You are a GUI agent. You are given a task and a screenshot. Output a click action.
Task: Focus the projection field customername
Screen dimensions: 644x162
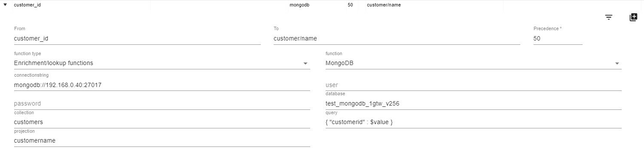pos(162,140)
